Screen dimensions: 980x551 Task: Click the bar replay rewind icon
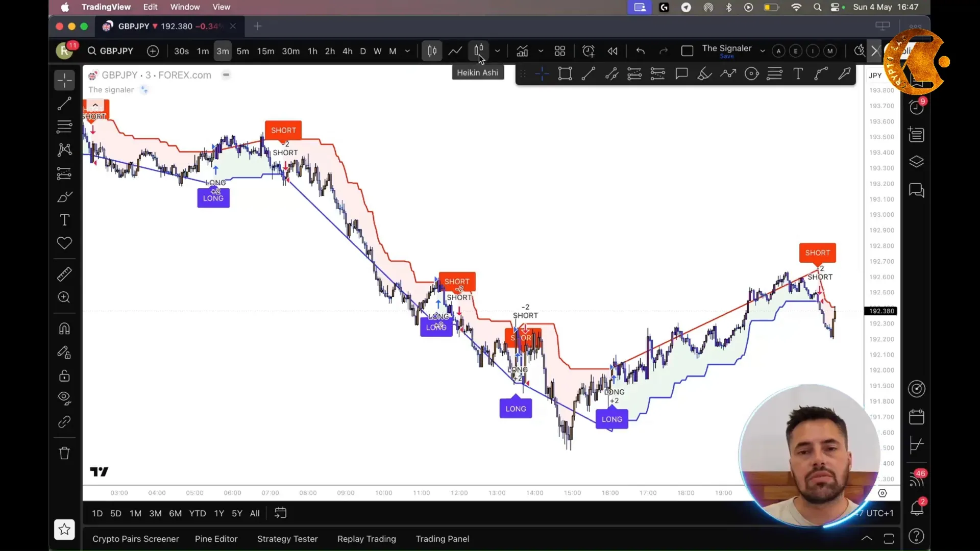point(612,51)
